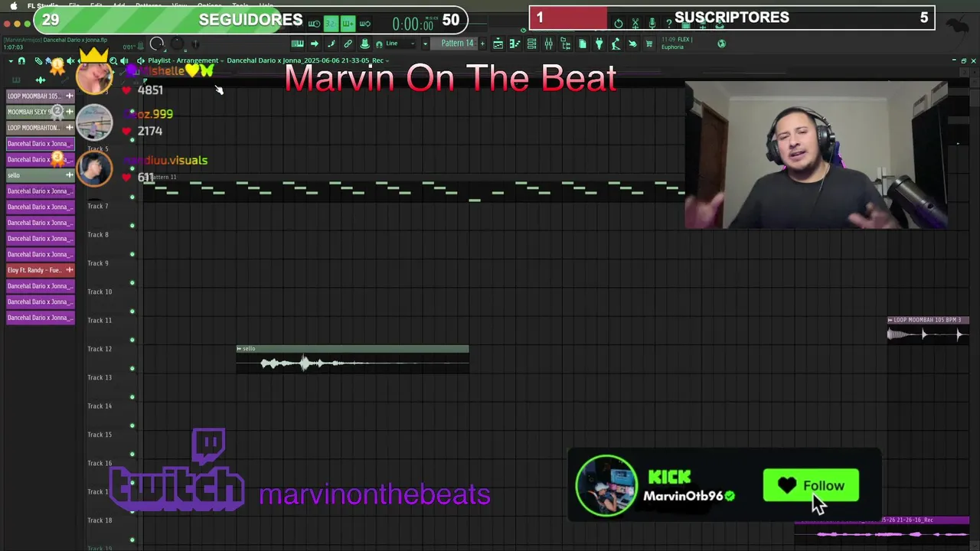Click the main snap magnet beside Line
Image resolution: width=980 pixels, height=551 pixels.
[x=379, y=44]
